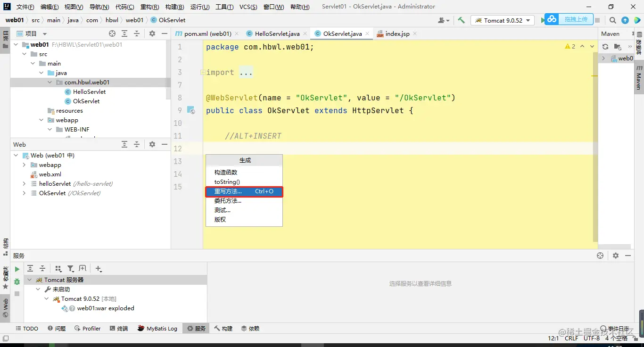Toggle the 项目 side stripe button

[5, 40]
